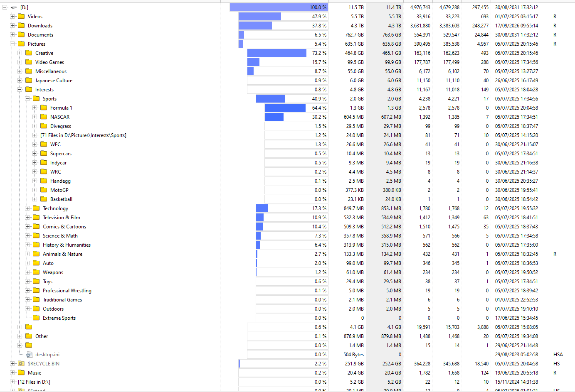Viewport: 575px width, 392px height.
Task: Click the MotoGP folder icon
Action: [44, 190]
